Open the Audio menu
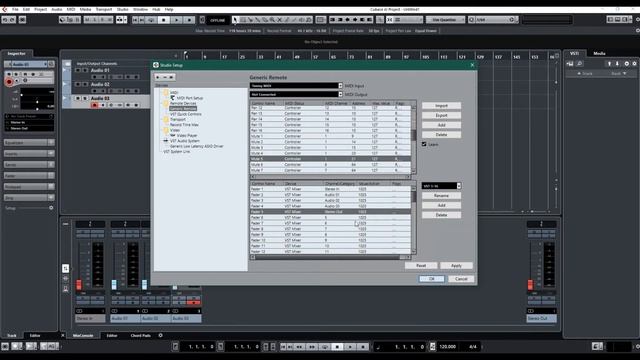Image resolution: width=640 pixels, height=360 pixels. click(57, 9)
